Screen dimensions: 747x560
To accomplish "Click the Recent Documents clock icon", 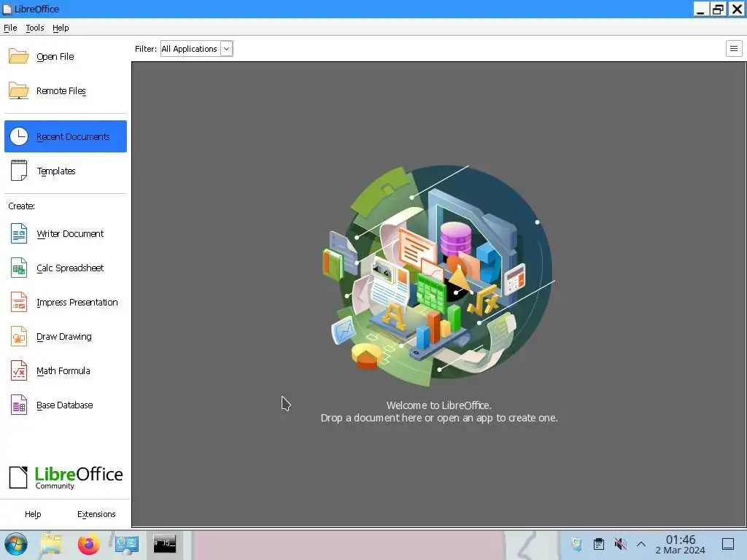I will coord(19,136).
